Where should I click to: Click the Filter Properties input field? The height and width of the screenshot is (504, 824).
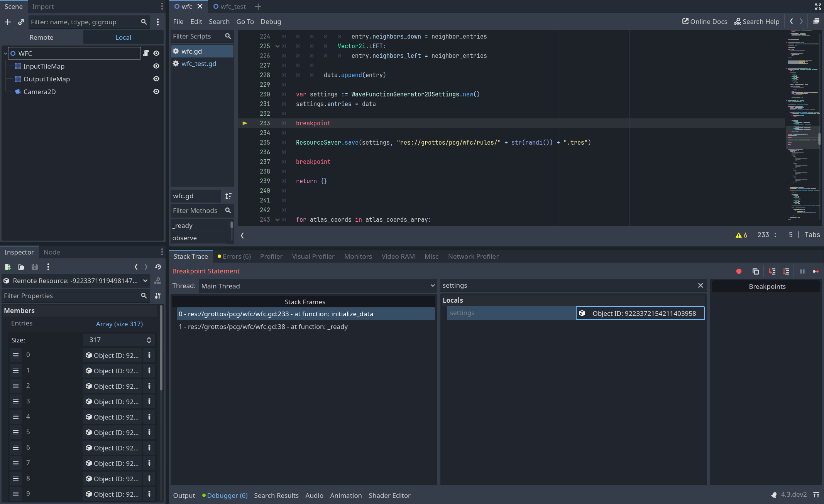pyautogui.click(x=69, y=296)
